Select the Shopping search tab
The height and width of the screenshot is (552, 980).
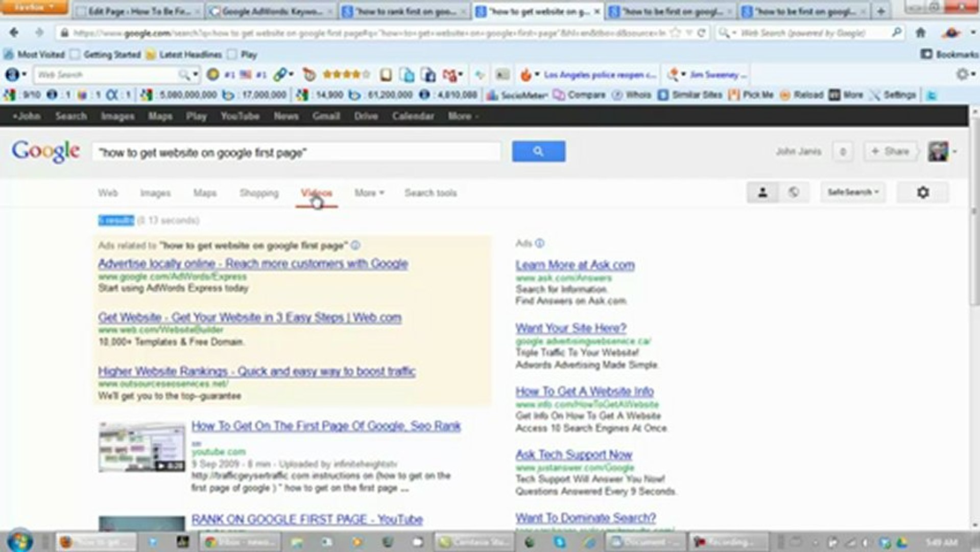259,193
